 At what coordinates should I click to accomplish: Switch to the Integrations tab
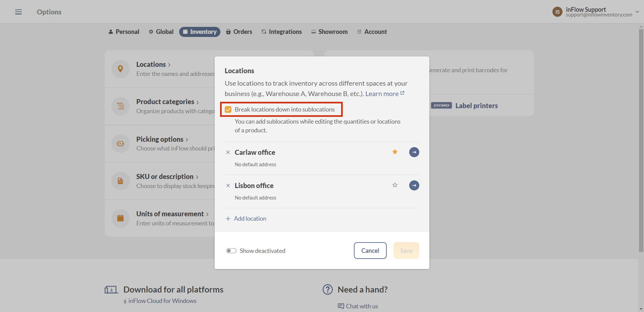[x=282, y=32]
